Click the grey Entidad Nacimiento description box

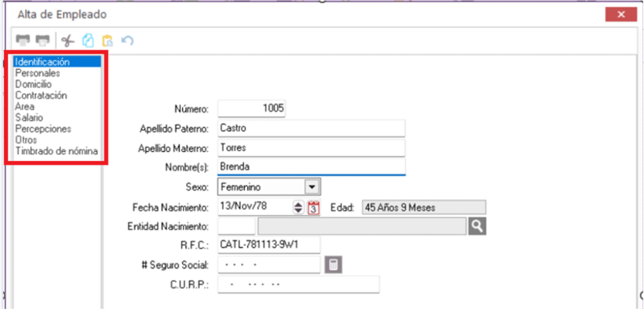[362, 226]
